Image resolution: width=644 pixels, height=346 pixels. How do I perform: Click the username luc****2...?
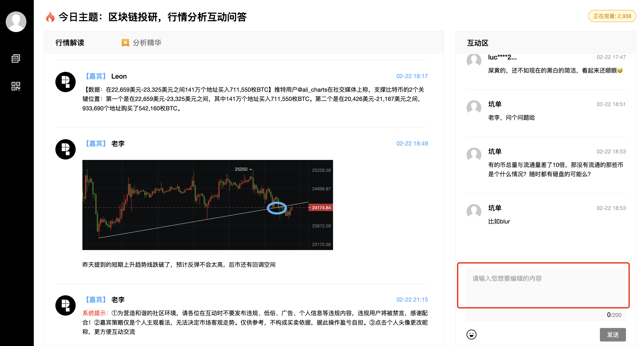[x=502, y=57]
